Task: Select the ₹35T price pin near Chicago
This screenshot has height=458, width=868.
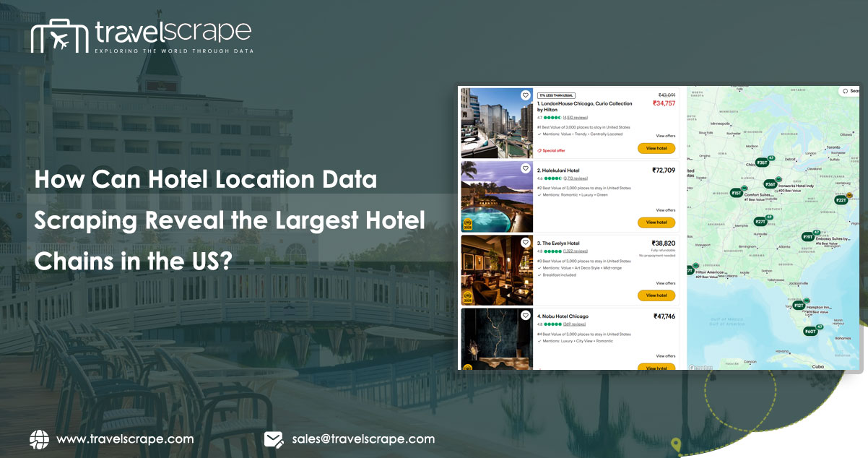Action: (x=762, y=161)
